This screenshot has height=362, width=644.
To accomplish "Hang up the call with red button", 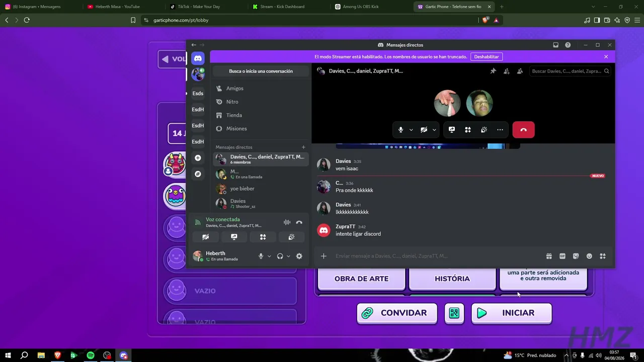I will point(523,130).
